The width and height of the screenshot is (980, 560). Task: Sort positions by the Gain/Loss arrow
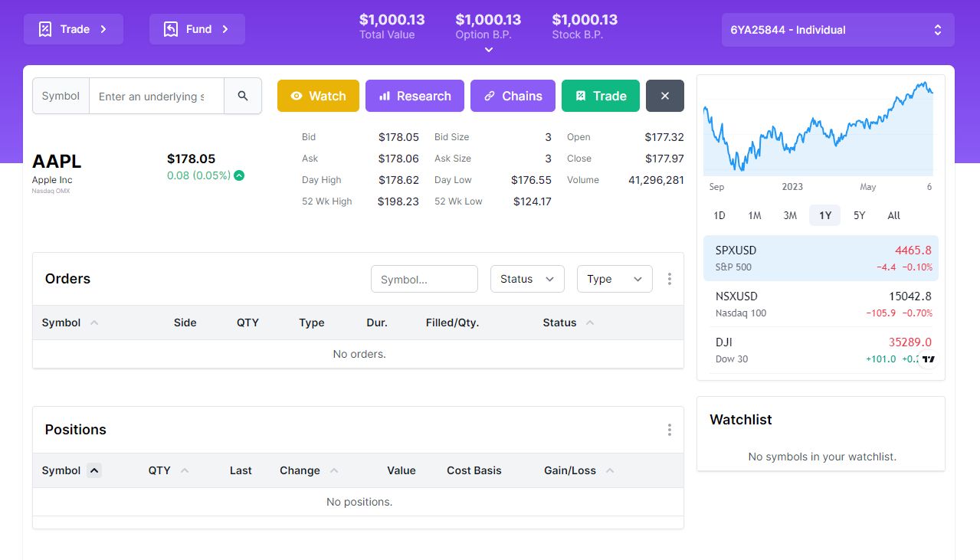click(610, 470)
